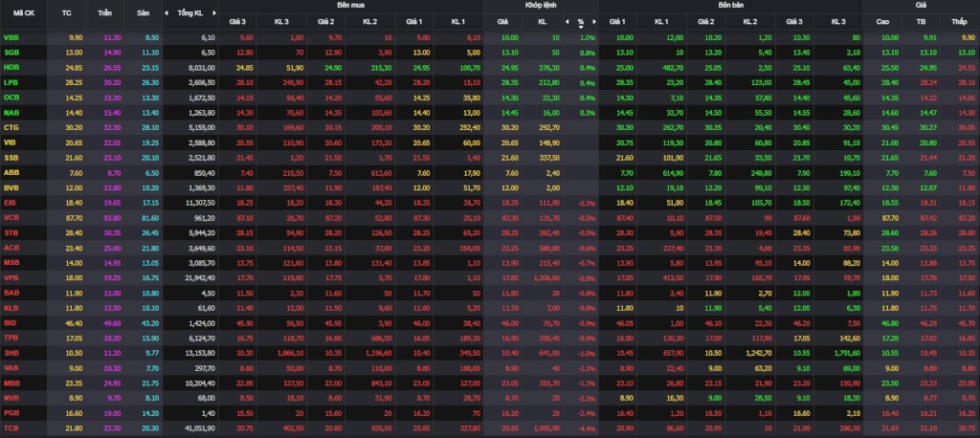Click the 1.0% change cell for VBB
This screenshot has height=438, width=980.
tap(589, 37)
